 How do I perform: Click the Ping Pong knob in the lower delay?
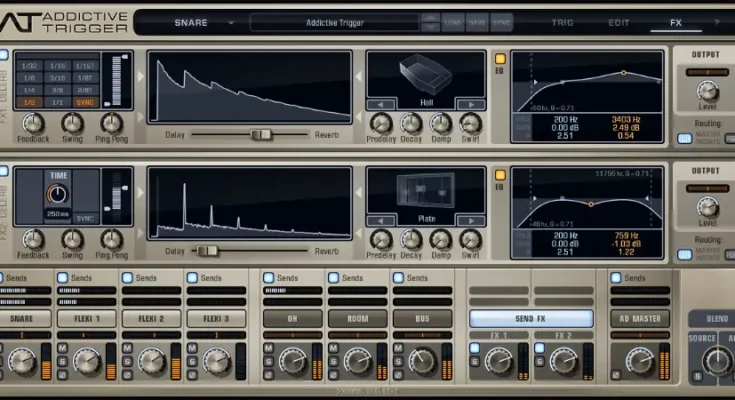(112, 239)
